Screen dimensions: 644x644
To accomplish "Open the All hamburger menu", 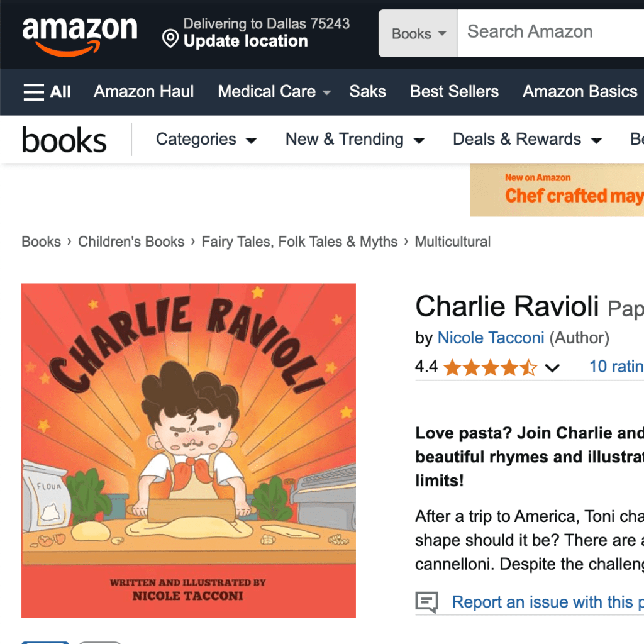I will click(x=47, y=92).
